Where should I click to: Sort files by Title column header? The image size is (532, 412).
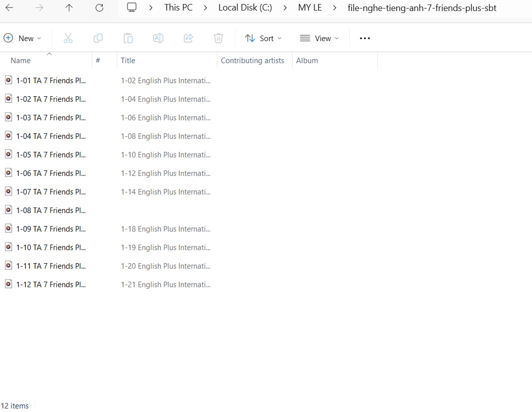(x=128, y=61)
